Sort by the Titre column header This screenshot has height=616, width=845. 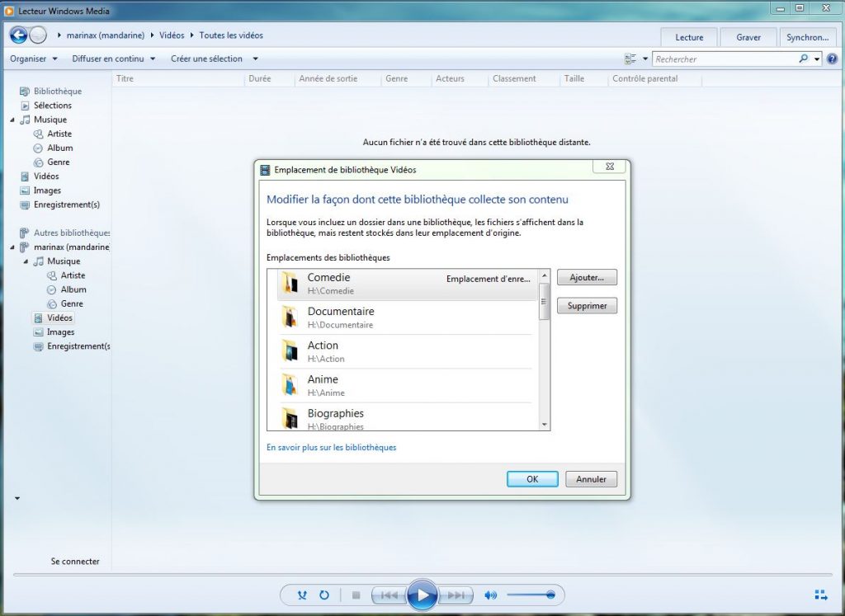pyautogui.click(x=179, y=78)
